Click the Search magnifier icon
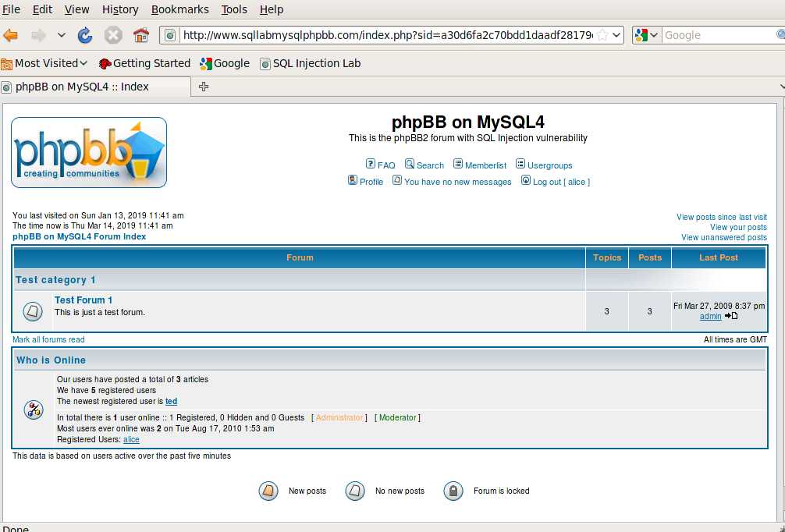 [410, 164]
